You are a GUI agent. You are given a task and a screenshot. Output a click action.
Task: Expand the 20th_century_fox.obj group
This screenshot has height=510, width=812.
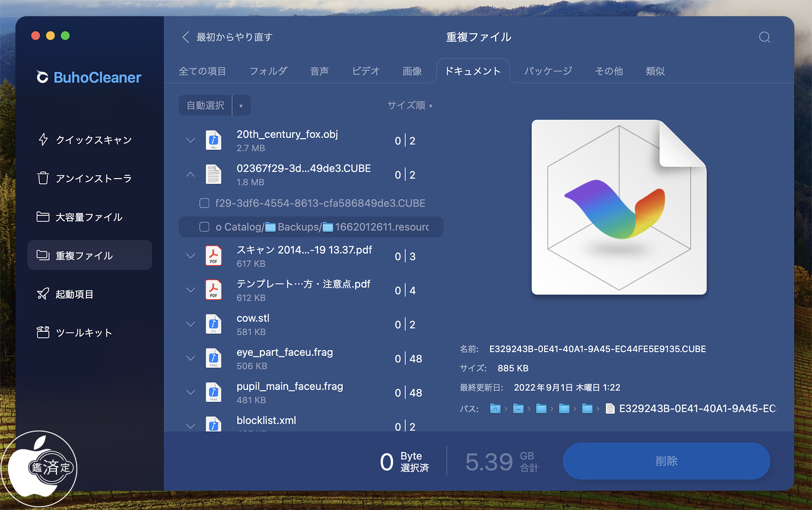[x=191, y=140]
